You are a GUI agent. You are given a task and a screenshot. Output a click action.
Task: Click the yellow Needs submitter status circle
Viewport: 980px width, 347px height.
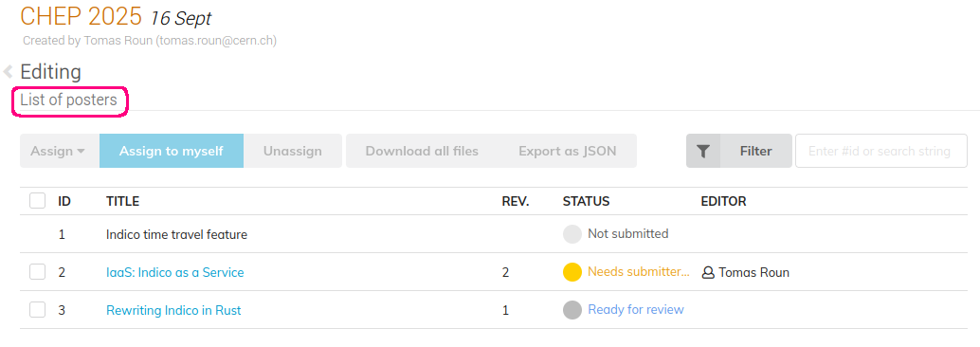coord(572,272)
